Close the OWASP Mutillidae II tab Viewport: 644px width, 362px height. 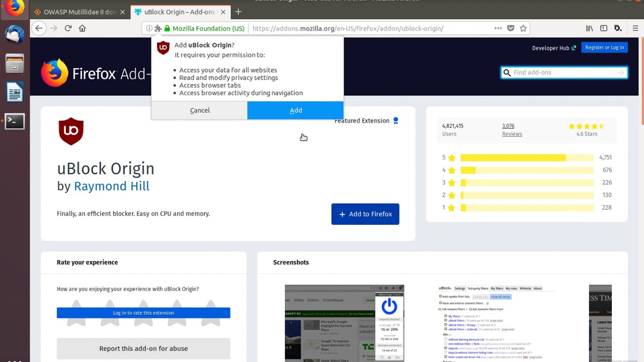point(122,12)
